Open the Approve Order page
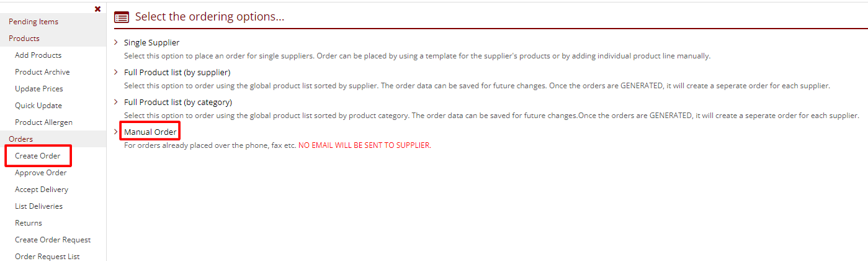 tap(40, 173)
